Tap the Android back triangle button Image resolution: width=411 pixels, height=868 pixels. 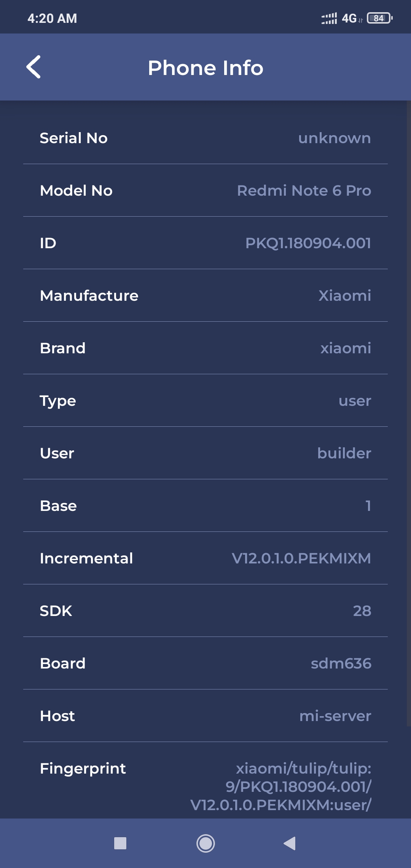(x=290, y=843)
